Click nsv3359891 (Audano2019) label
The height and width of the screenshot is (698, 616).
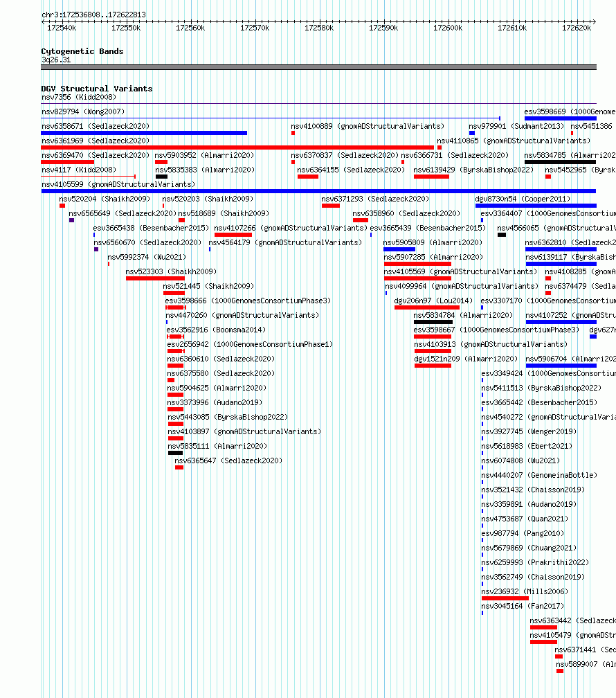529,504
